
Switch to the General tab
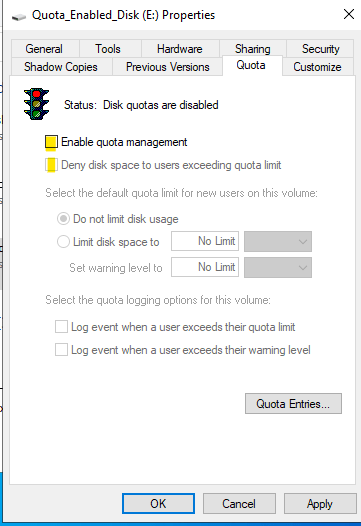(x=45, y=49)
